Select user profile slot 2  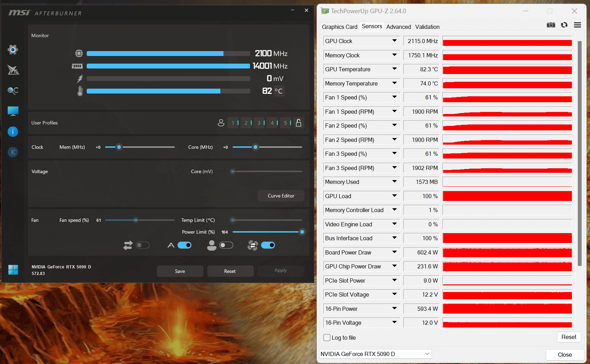point(246,123)
